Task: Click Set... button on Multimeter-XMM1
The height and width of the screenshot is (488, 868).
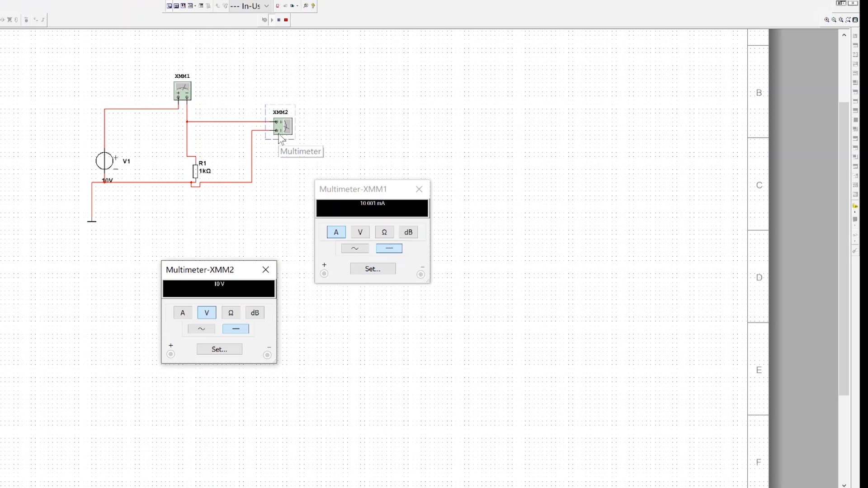Action: [x=373, y=269]
